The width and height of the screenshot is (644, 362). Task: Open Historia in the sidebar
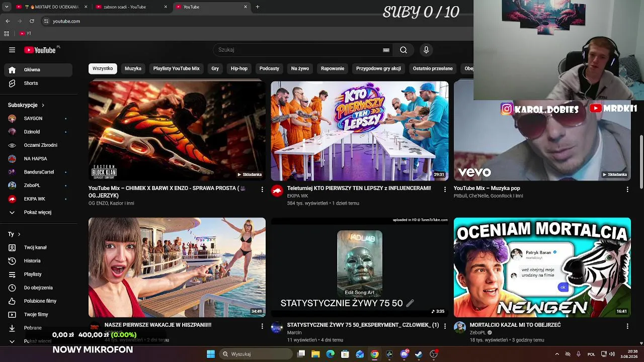(38, 261)
